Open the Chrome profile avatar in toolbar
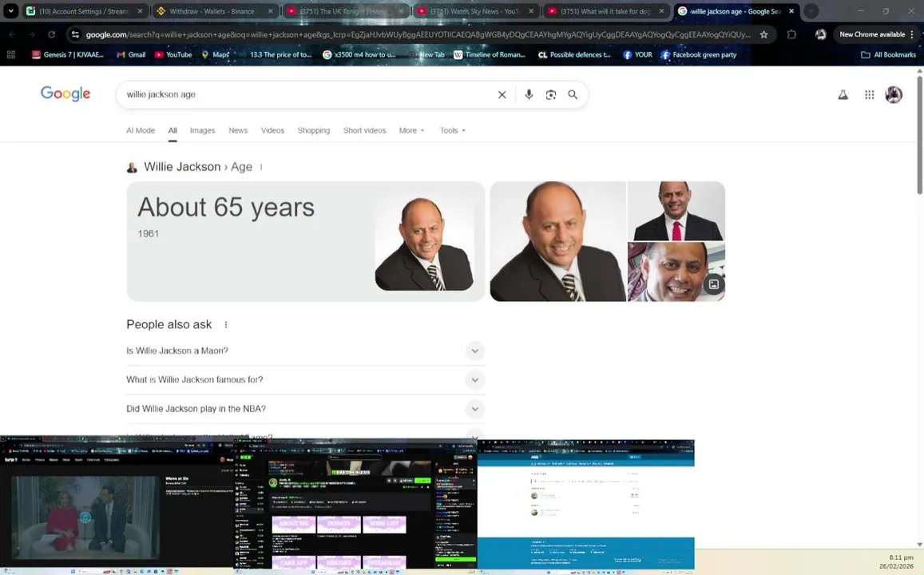Viewport: 924px width, 575px height. tap(820, 35)
